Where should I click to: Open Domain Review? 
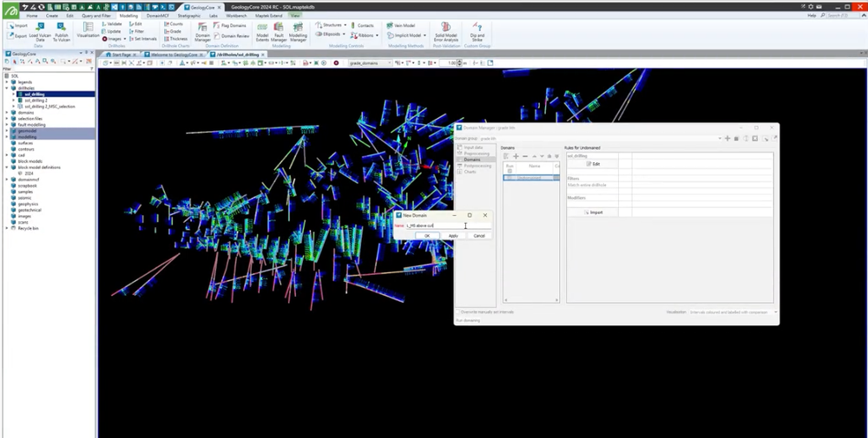tap(232, 36)
